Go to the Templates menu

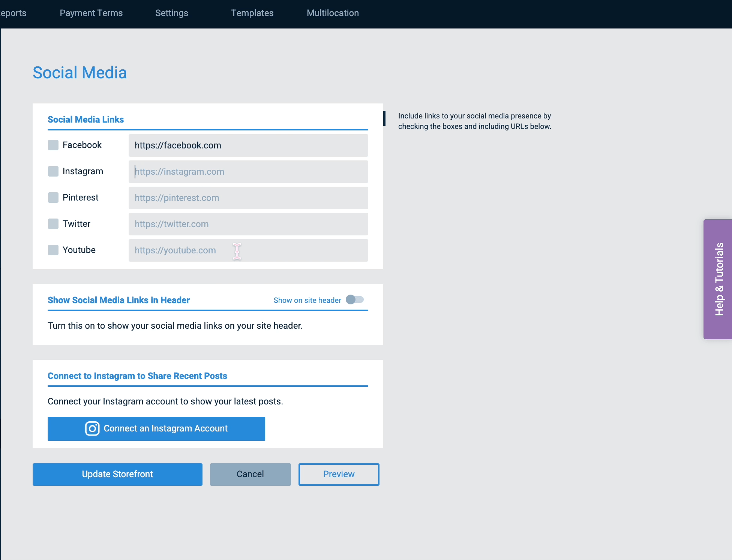252,13
